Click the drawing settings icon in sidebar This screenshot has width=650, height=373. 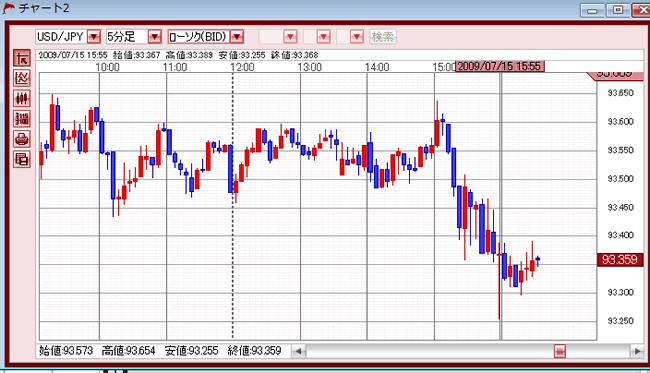tap(22, 119)
